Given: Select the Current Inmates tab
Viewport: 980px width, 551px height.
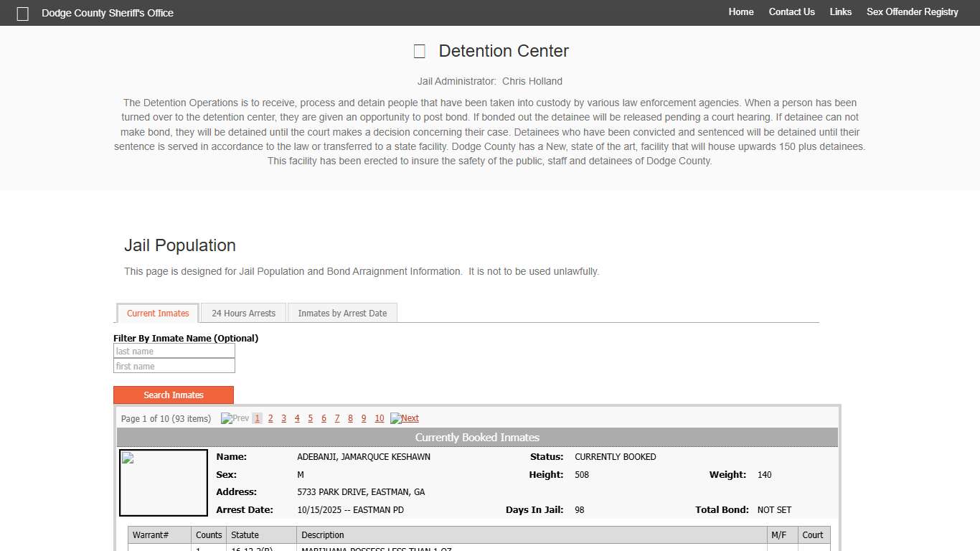Looking at the screenshot, I should point(157,313).
